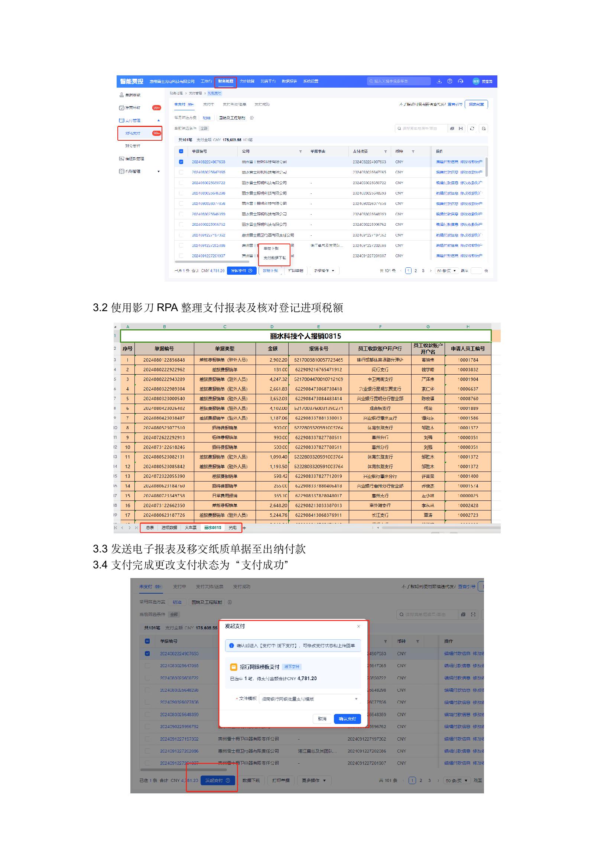
Task: Click the download icon in top header
Action: 439,81
